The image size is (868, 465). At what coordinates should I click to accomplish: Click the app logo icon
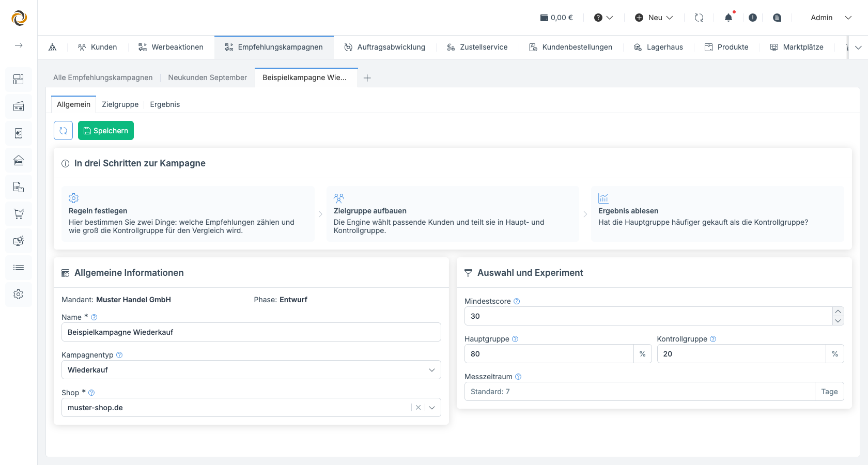pyautogui.click(x=19, y=18)
